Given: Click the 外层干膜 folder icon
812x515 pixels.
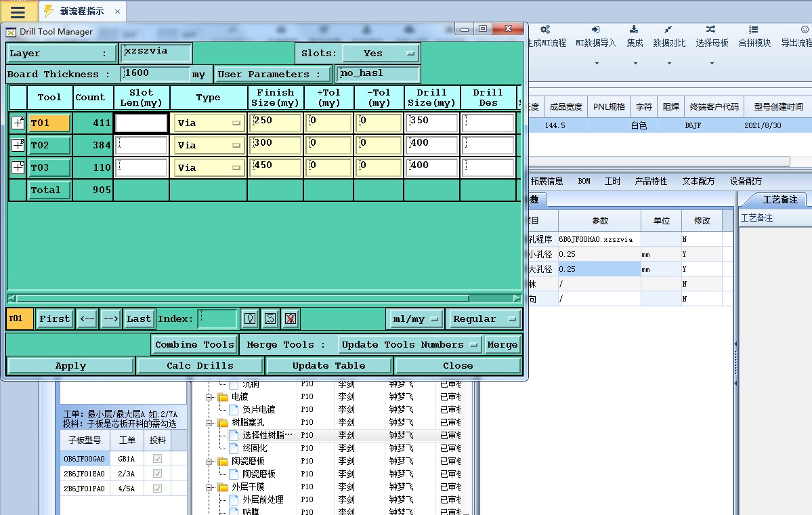Looking at the screenshot, I should click(223, 487).
